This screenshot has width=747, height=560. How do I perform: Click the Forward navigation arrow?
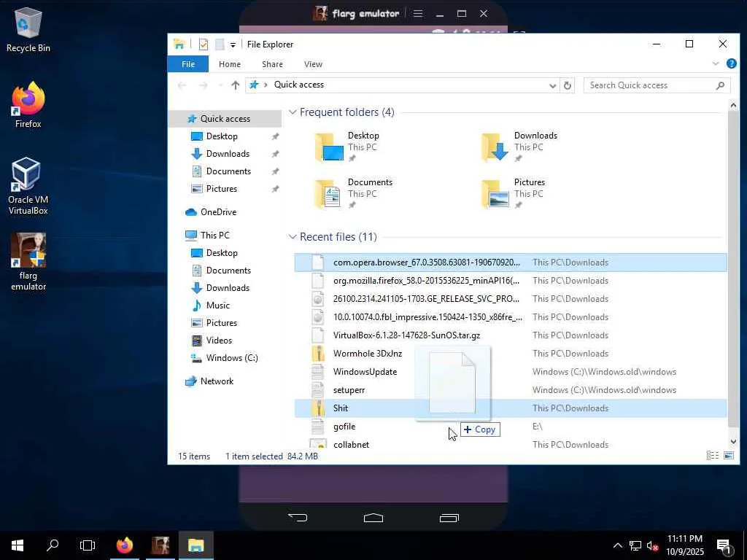204,85
